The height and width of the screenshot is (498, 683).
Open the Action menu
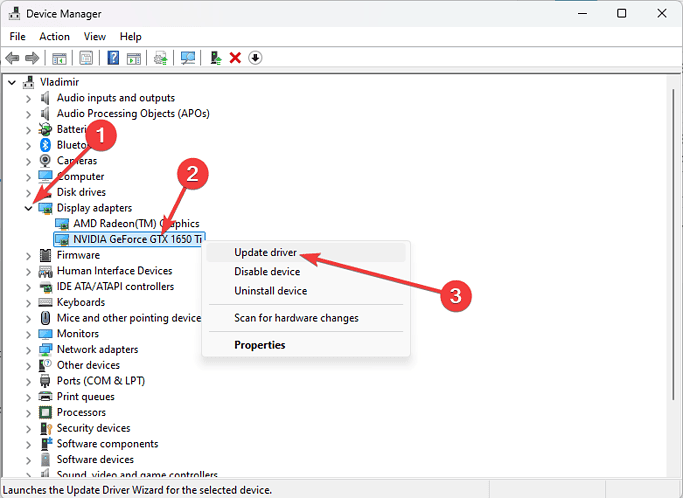pyautogui.click(x=54, y=36)
